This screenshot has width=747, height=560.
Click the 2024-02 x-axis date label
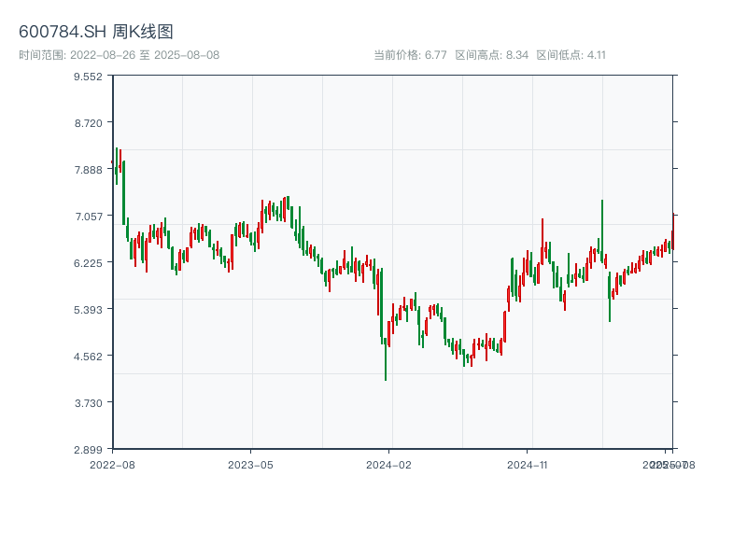[x=388, y=464]
